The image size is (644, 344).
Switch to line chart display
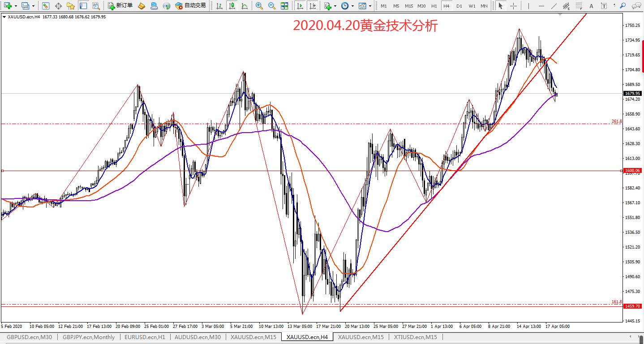click(244, 6)
